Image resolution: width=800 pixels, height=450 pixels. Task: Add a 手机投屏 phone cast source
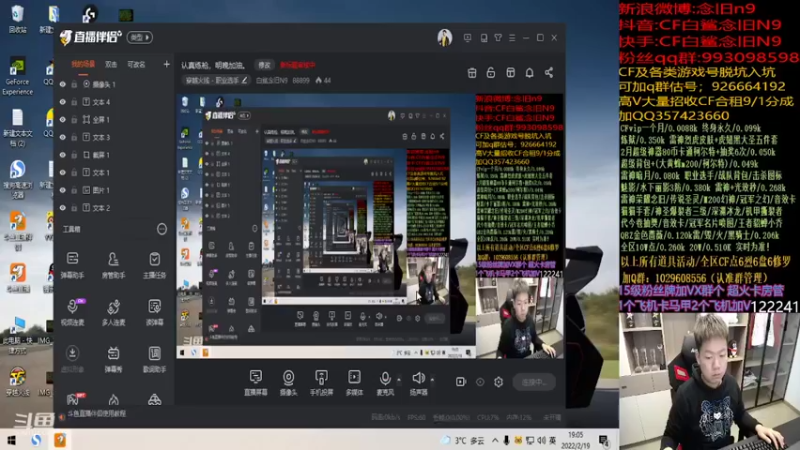click(x=321, y=383)
